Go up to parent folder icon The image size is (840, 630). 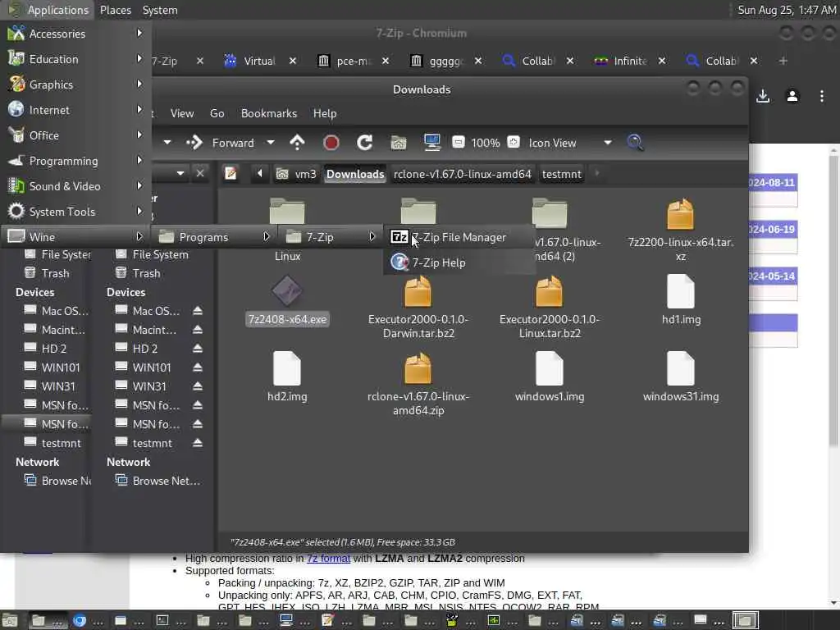coord(297,143)
